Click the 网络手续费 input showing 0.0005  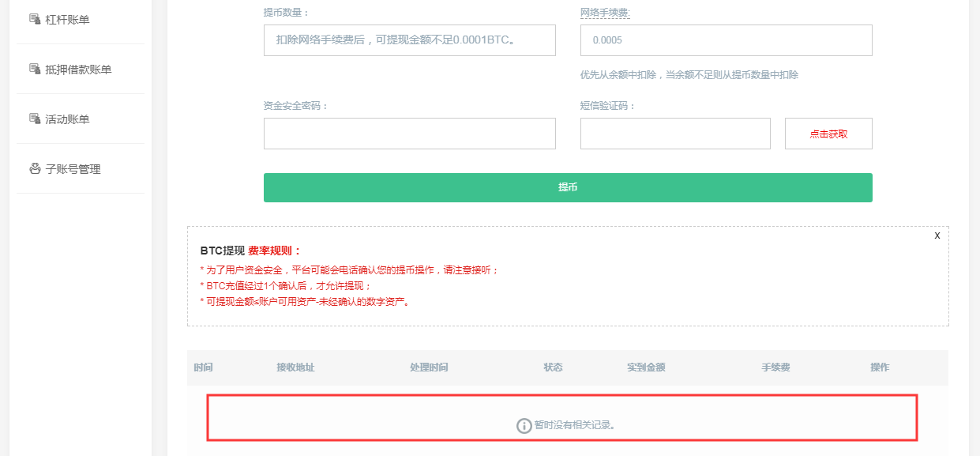pos(726,40)
